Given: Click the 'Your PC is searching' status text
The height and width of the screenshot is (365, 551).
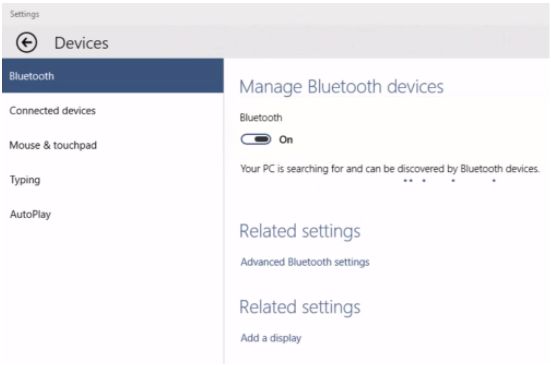Looking at the screenshot, I should [x=389, y=169].
